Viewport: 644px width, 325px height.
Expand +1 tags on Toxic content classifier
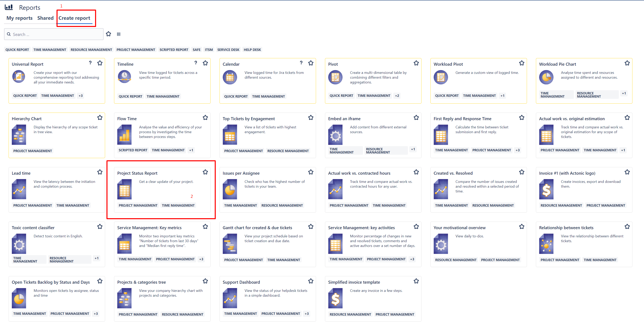pyautogui.click(x=96, y=258)
